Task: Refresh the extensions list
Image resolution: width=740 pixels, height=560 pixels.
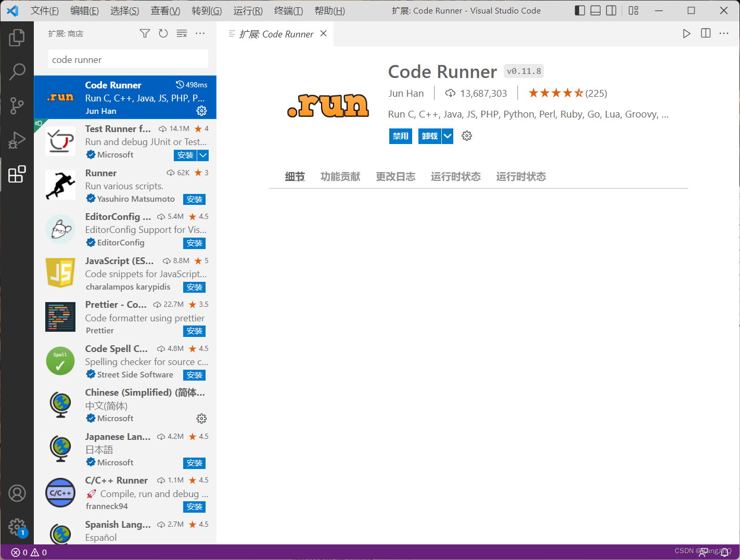Action: [x=163, y=33]
